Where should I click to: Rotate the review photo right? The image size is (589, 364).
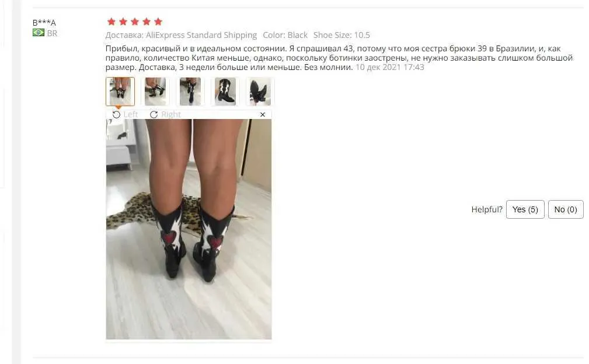pos(165,114)
